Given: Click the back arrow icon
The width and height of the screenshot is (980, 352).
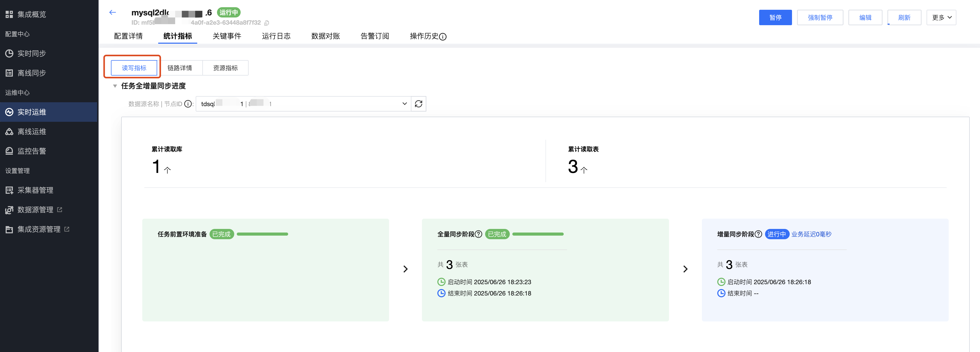Looking at the screenshot, I should coord(112,13).
